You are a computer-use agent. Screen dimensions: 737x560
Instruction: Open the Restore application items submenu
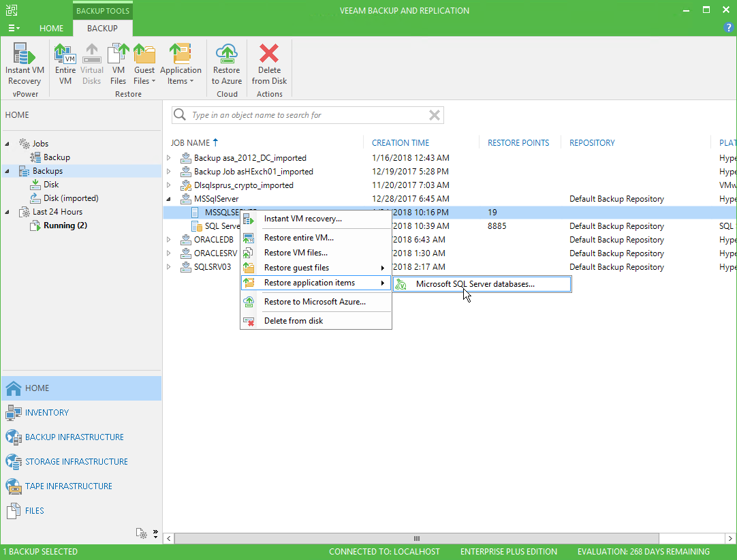pyautogui.click(x=316, y=283)
